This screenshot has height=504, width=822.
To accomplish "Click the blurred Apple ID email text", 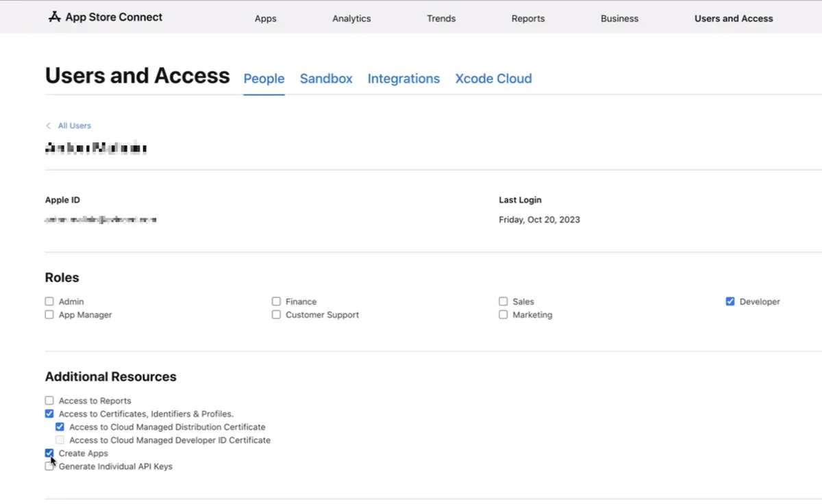I will pyautogui.click(x=101, y=220).
